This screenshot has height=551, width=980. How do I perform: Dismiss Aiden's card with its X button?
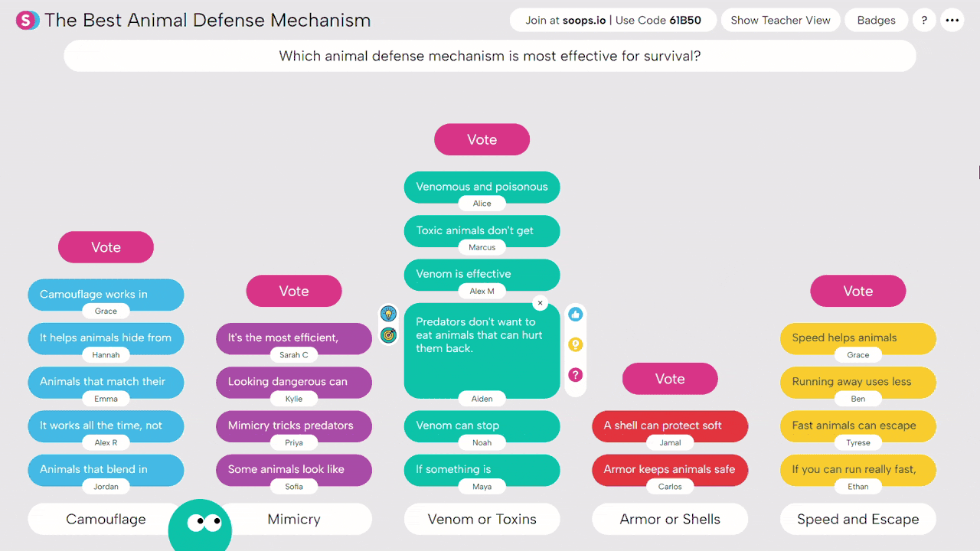541,303
